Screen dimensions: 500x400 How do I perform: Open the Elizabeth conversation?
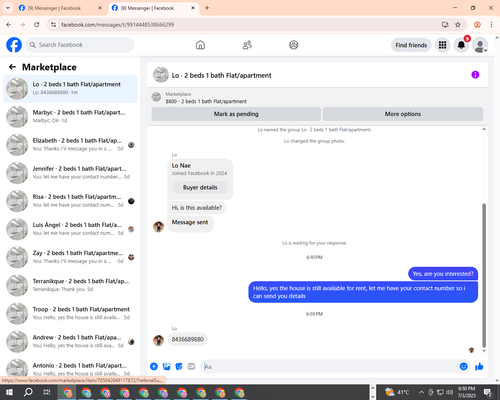pyautogui.click(x=70, y=145)
